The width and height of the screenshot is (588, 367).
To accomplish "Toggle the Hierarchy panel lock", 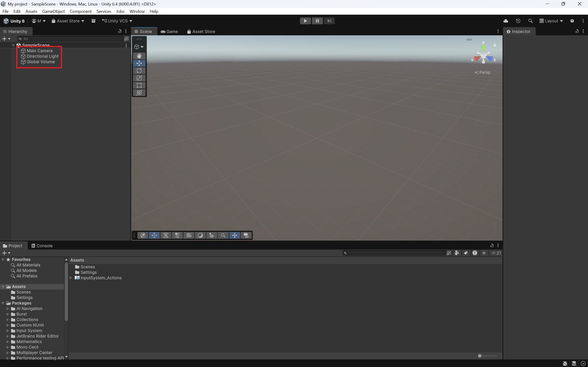I will [x=120, y=31].
